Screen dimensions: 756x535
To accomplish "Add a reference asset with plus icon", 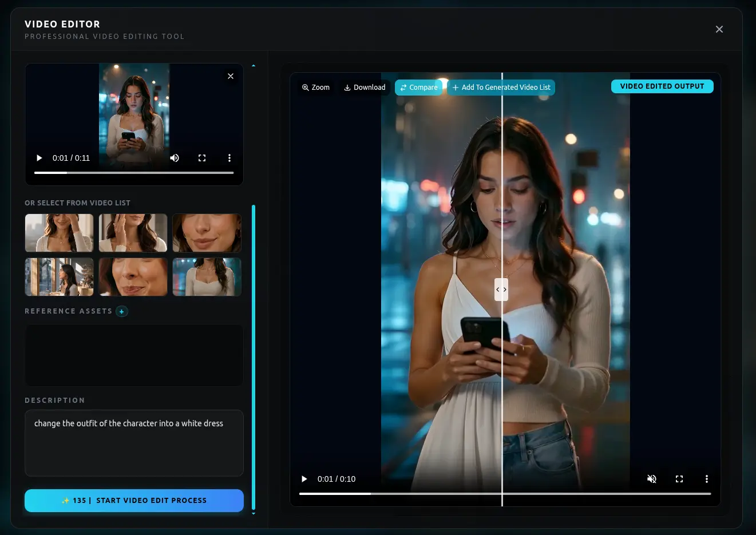I will pos(122,311).
